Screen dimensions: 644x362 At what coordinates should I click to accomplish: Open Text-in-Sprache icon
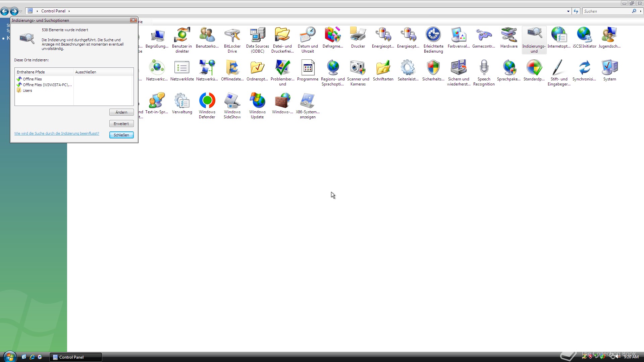click(x=157, y=104)
